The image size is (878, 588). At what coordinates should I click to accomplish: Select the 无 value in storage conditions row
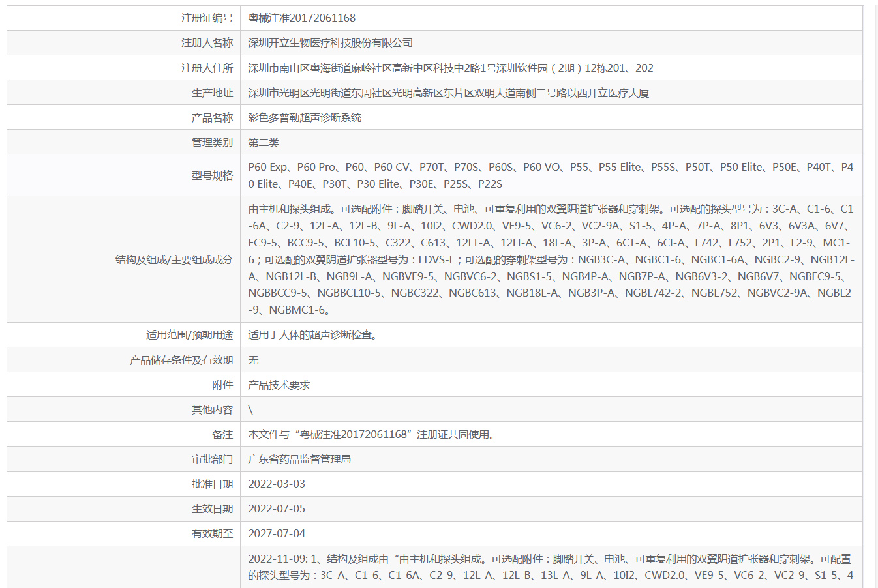254,360
